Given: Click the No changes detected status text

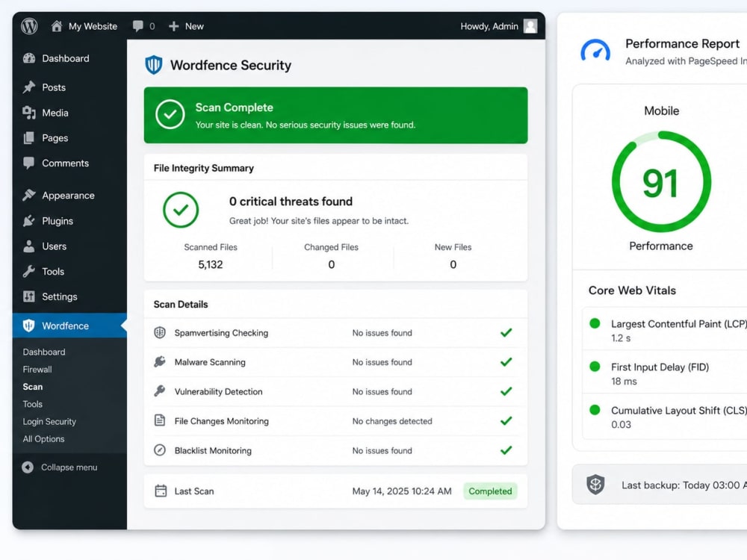Looking at the screenshot, I should click(x=392, y=421).
